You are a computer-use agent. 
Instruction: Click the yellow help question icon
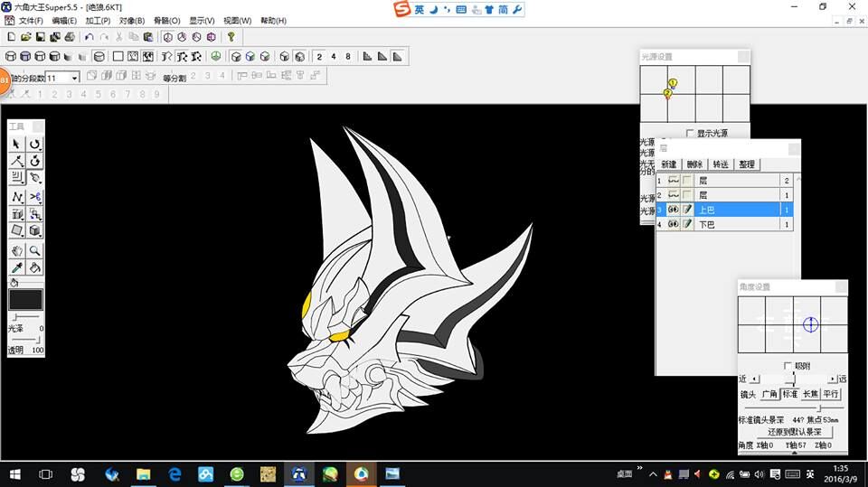point(231,37)
